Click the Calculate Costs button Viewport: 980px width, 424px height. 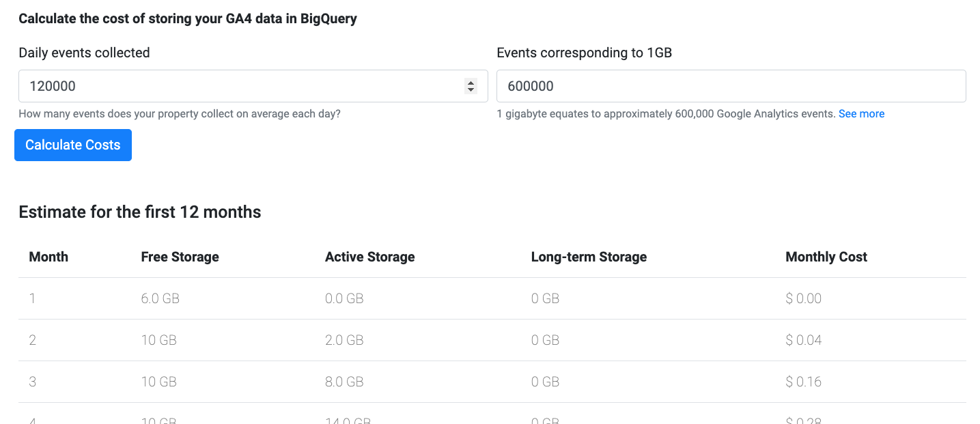(x=72, y=145)
